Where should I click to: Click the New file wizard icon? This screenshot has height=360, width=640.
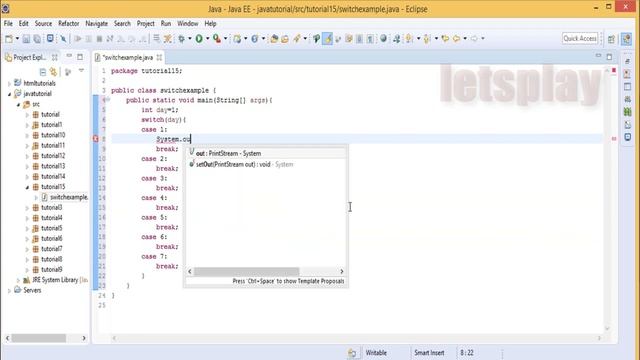point(9,39)
